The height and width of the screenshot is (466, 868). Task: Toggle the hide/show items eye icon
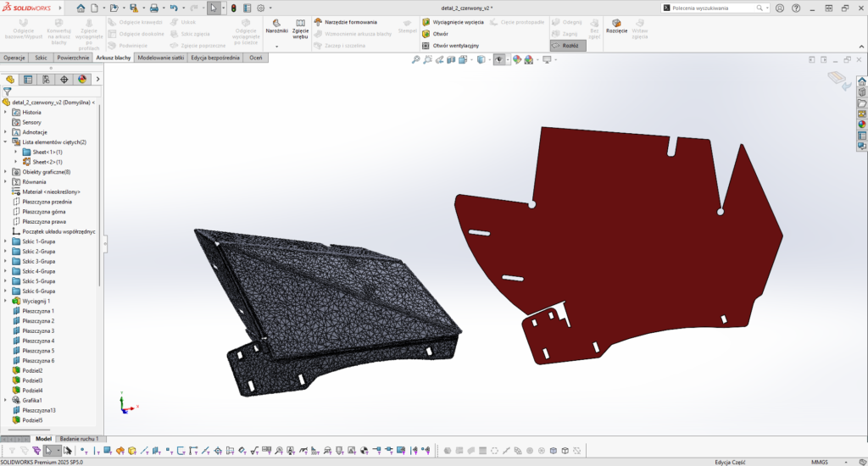coord(499,60)
